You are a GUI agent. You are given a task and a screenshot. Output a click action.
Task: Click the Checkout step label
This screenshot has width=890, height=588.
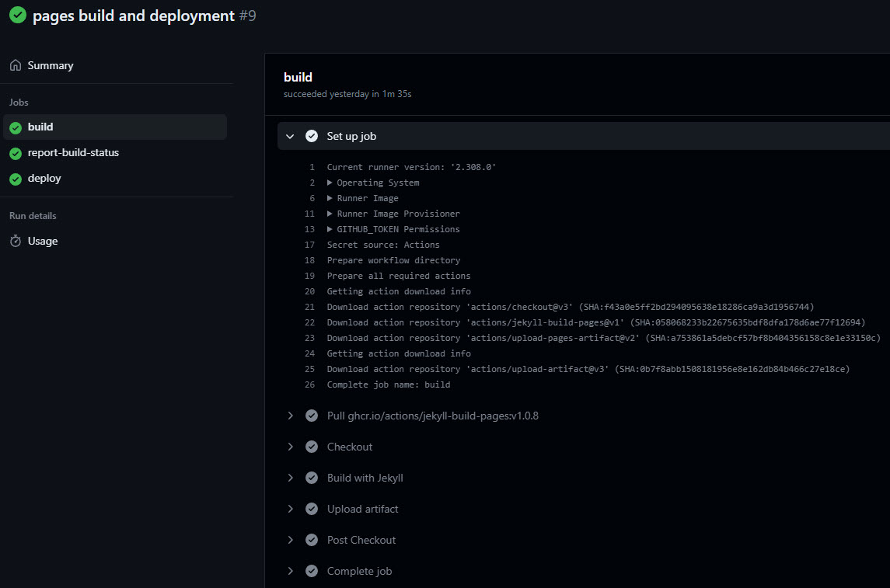point(350,447)
